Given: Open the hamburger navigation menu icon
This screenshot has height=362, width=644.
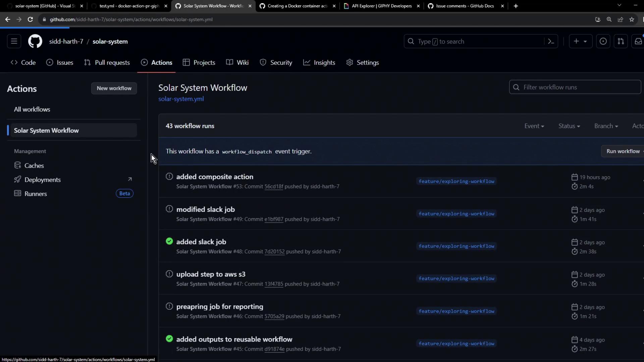Looking at the screenshot, I should [14, 41].
